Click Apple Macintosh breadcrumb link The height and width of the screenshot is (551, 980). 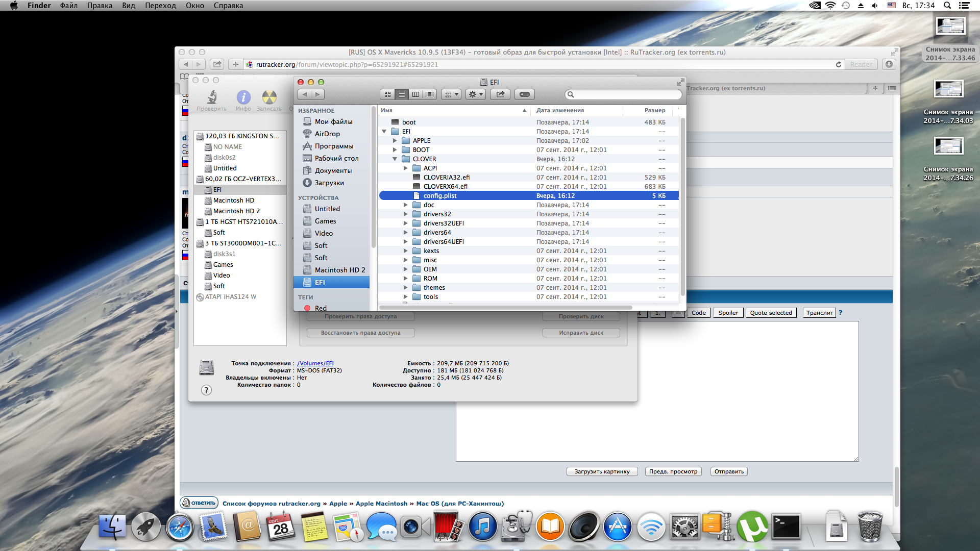point(381,504)
